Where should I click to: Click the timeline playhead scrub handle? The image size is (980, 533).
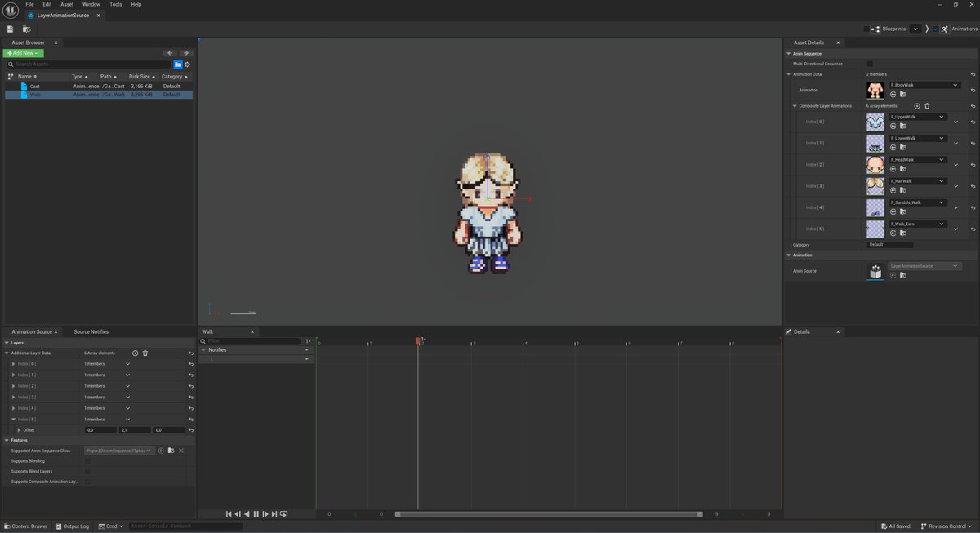(x=418, y=341)
